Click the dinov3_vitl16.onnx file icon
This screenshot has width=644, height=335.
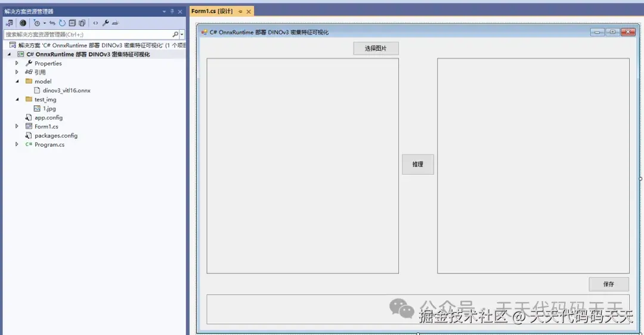click(37, 91)
